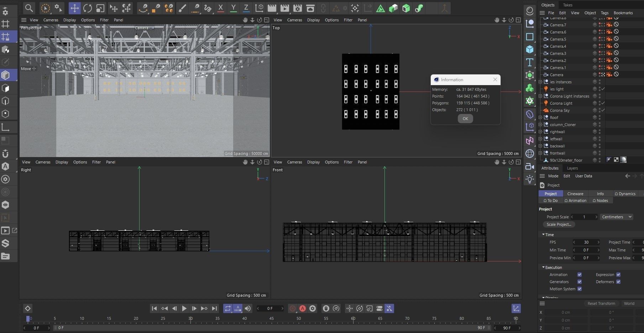Expand the leftwall object

pyautogui.click(x=540, y=139)
